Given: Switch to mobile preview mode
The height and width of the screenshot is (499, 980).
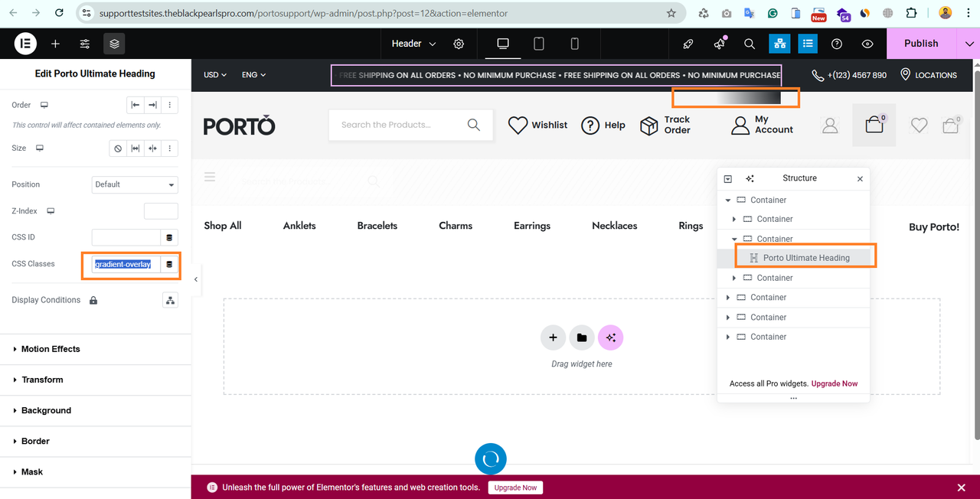Looking at the screenshot, I should coord(575,44).
